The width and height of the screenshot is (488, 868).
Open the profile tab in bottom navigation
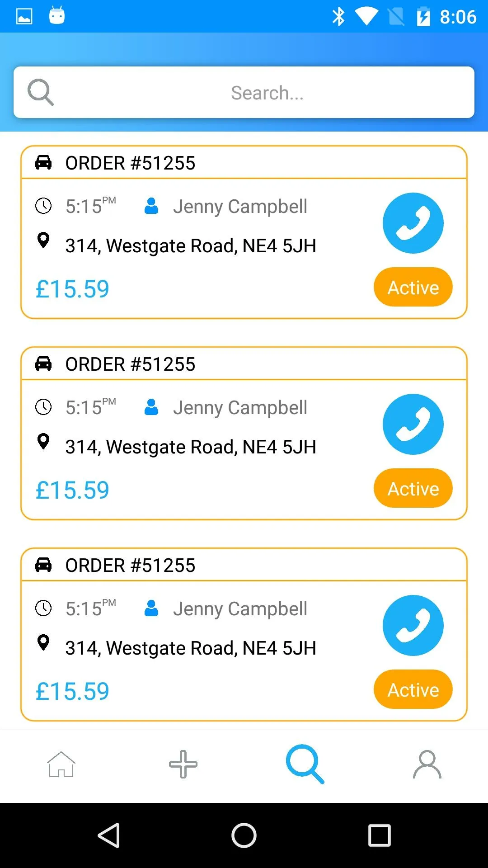pyautogui.click(x=427, y=764)
